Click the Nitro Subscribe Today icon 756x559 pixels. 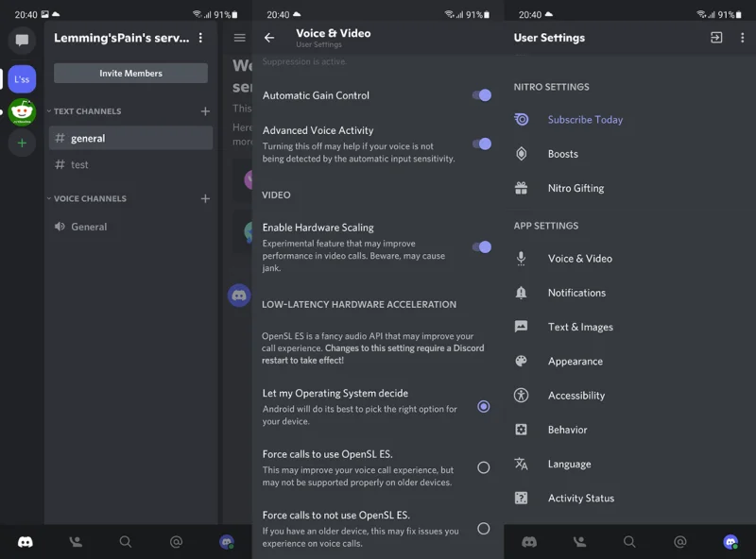pyautogui.click(x=522, y=120)
